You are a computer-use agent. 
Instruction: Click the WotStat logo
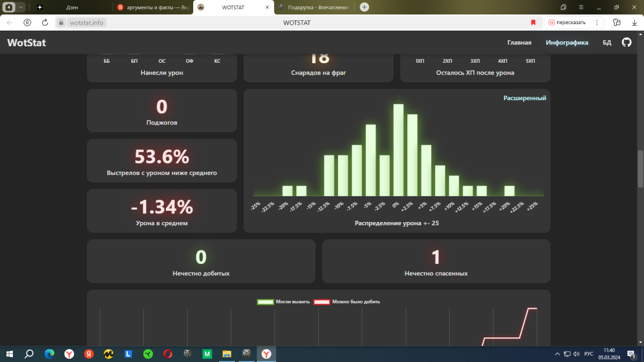(26, 43)
